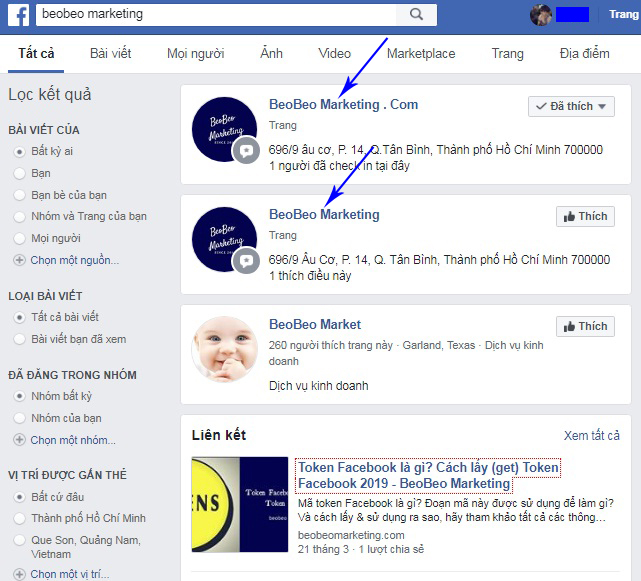Screen dimensions: 641x581
Task: Open Token Facebook là gì article link
Action: (x=428, y=476)
